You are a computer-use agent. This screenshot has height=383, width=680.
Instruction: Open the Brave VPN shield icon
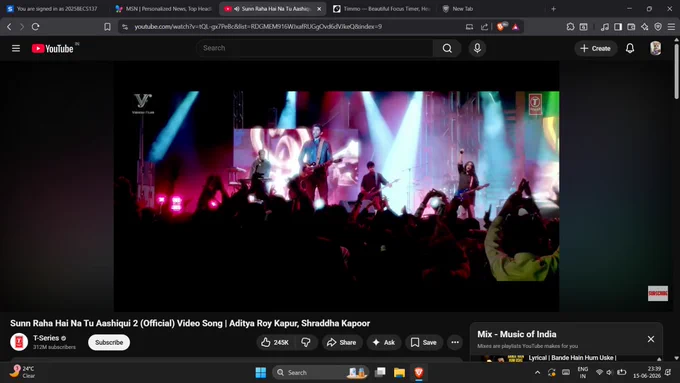pyautogui.click(x=658, y=27)
